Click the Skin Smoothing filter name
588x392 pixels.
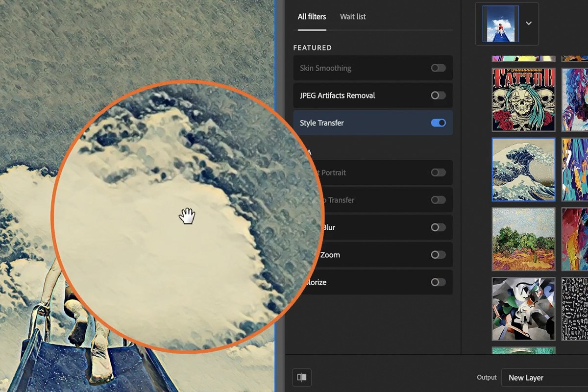[x=325, y=68]
